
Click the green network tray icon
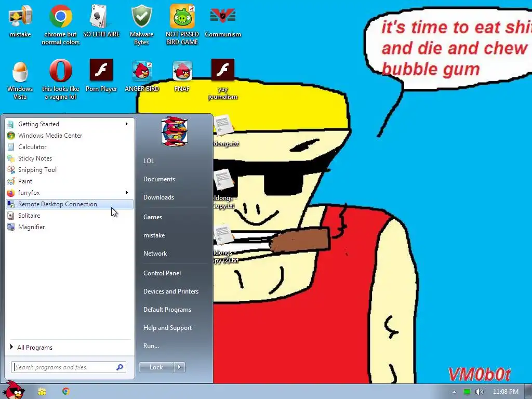[x=467, y=392]
